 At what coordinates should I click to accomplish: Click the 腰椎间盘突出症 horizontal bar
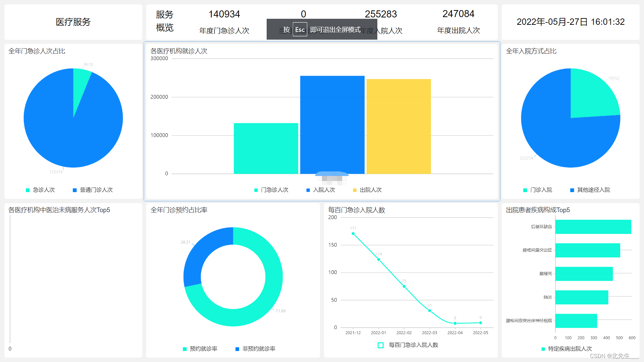[x=588, y=250]
